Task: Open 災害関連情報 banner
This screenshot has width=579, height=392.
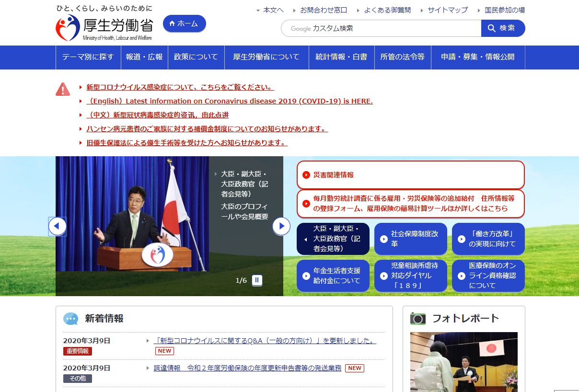Action: [x=411, y=175]
